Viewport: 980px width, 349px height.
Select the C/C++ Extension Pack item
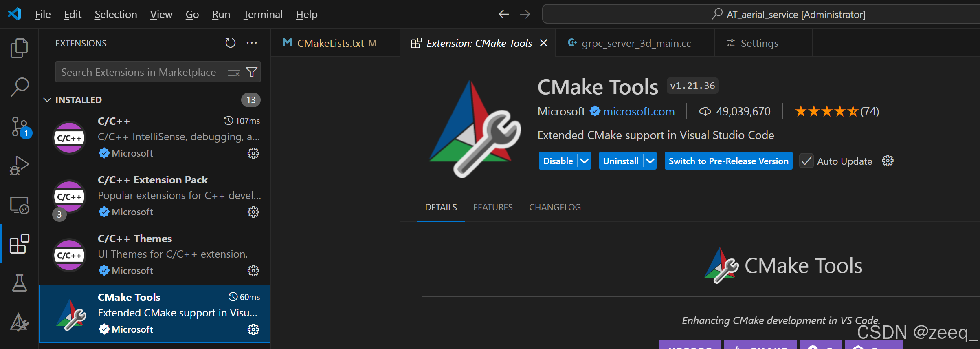pos(155,196)
